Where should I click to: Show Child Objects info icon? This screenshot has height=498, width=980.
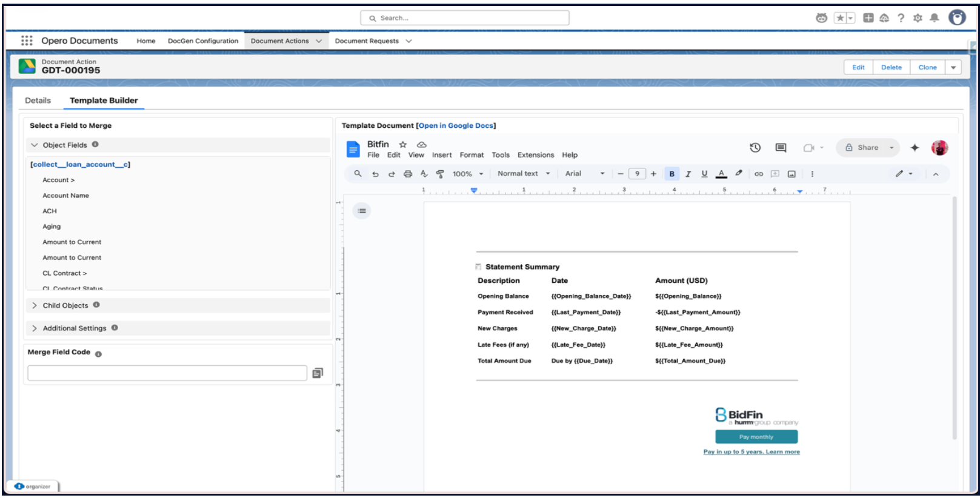coord(96,305)
